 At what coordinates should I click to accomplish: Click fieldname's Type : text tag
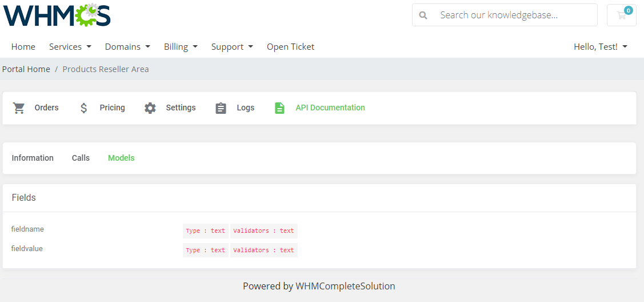205,231
